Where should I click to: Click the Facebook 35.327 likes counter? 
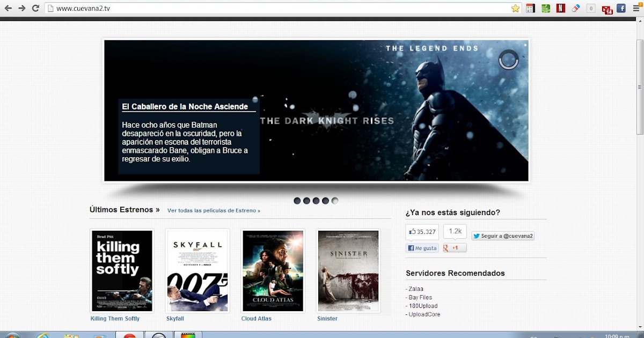(422, 232)
